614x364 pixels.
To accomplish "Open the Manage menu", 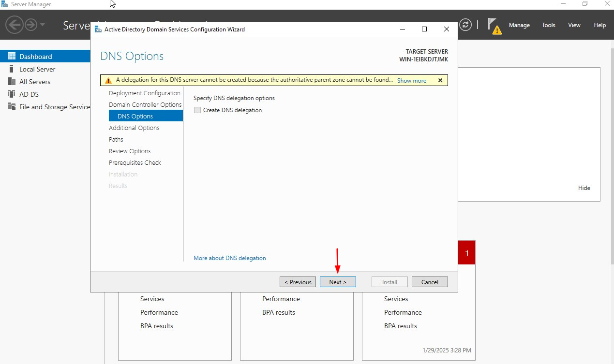I will point(519,25).
